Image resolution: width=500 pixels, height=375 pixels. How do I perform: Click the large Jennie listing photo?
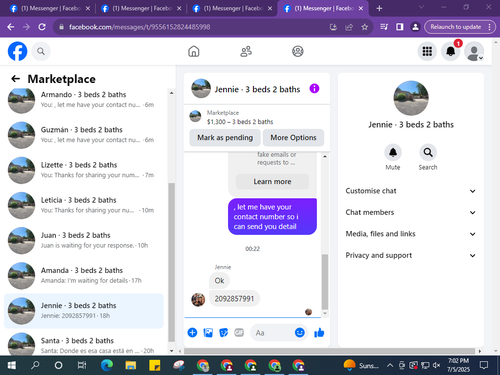(411, 98)
